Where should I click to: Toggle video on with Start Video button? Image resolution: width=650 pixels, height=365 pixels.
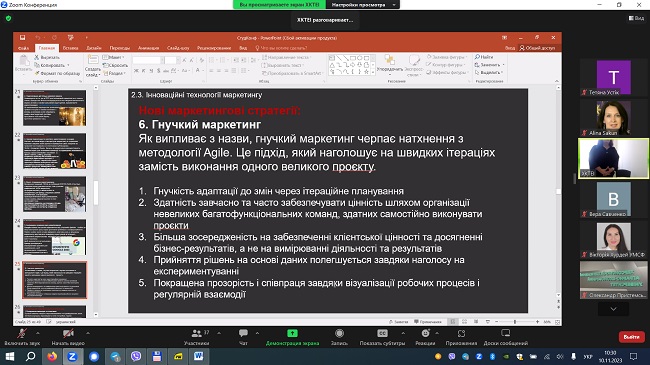point(68,333)
